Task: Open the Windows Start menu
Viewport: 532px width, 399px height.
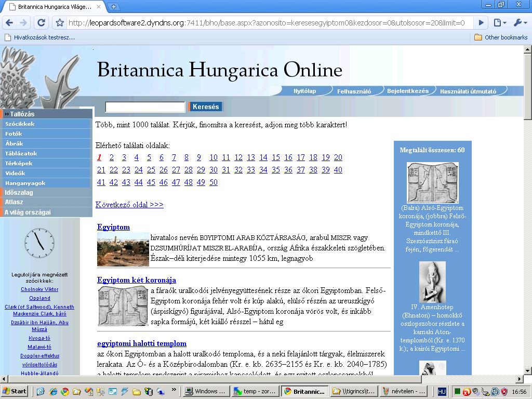Action: tap(14, 391)
